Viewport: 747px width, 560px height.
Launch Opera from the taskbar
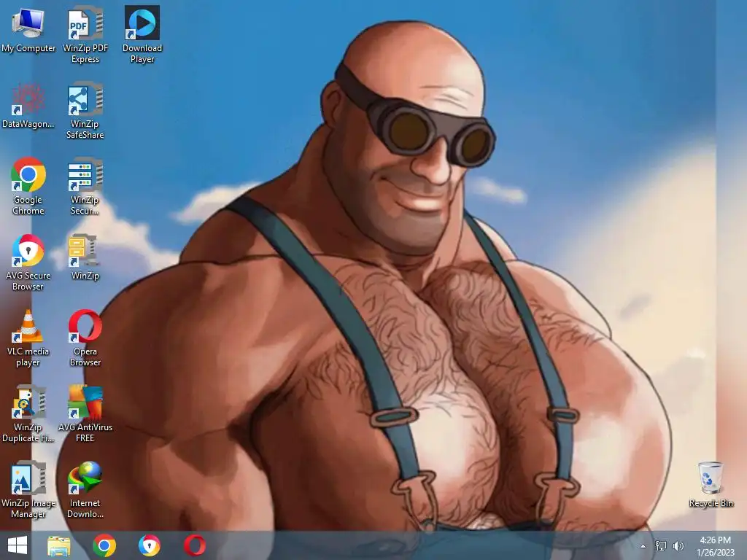pyautogui.click(x=195, y=545)
